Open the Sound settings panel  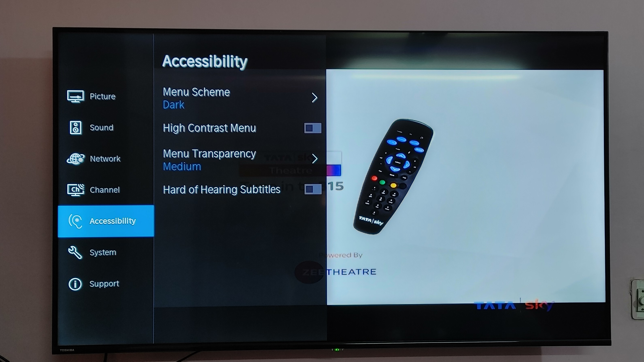pos(101,127)
